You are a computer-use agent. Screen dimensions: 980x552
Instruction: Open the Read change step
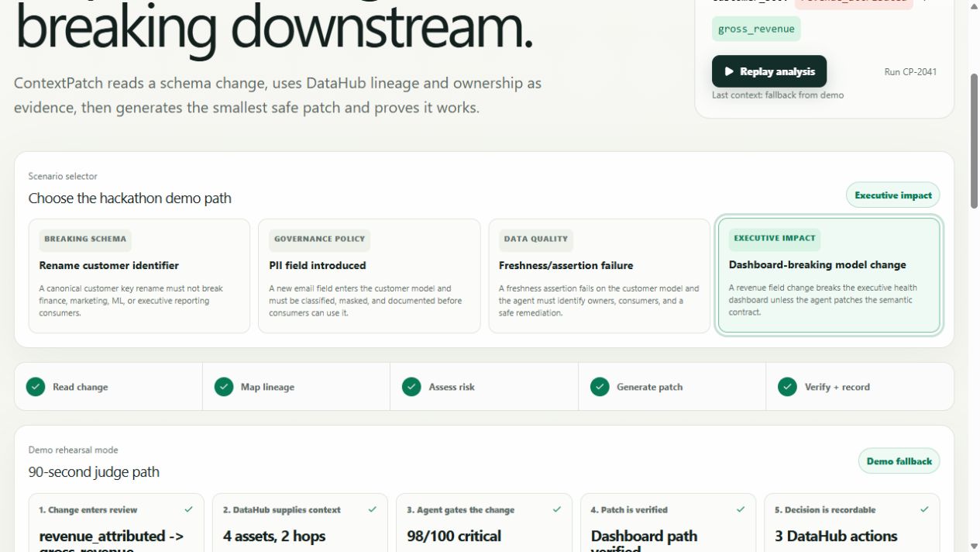coord(108,387)
